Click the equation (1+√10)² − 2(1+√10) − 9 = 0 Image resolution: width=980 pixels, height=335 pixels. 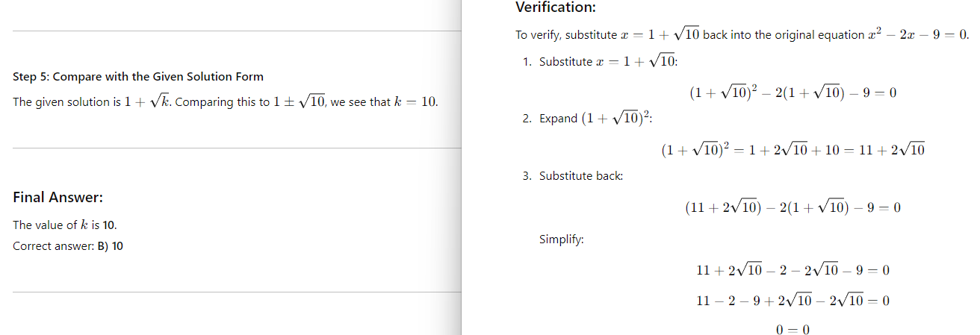click(x=793, y=93)
